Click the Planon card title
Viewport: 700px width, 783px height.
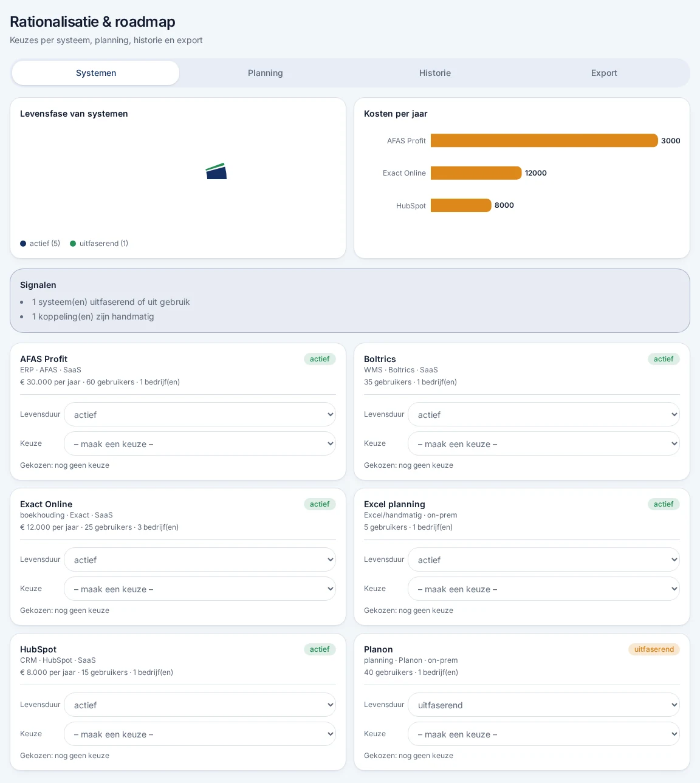[x=379, y=649]
